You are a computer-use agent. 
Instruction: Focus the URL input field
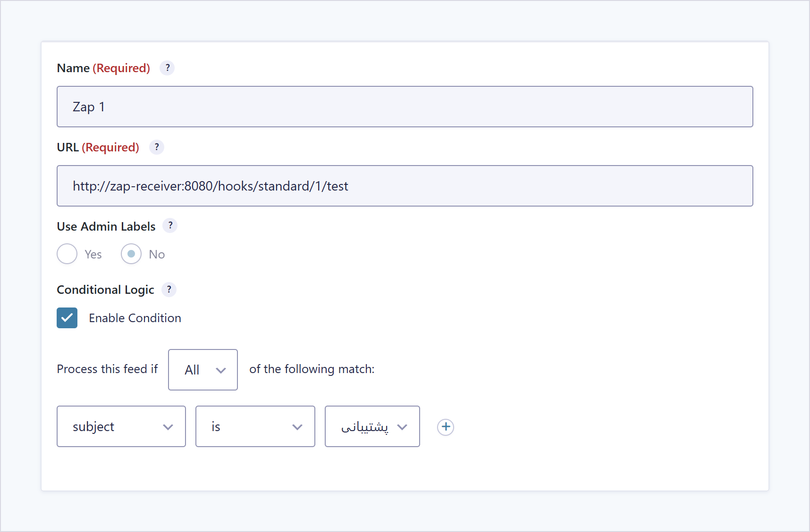[405, 186]
